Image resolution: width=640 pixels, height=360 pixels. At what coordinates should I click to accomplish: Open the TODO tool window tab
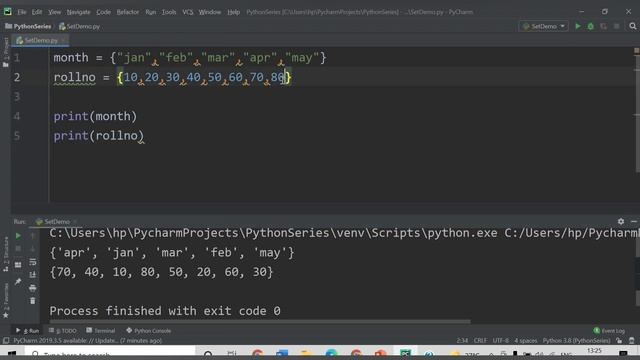click(x=62, y=331)
